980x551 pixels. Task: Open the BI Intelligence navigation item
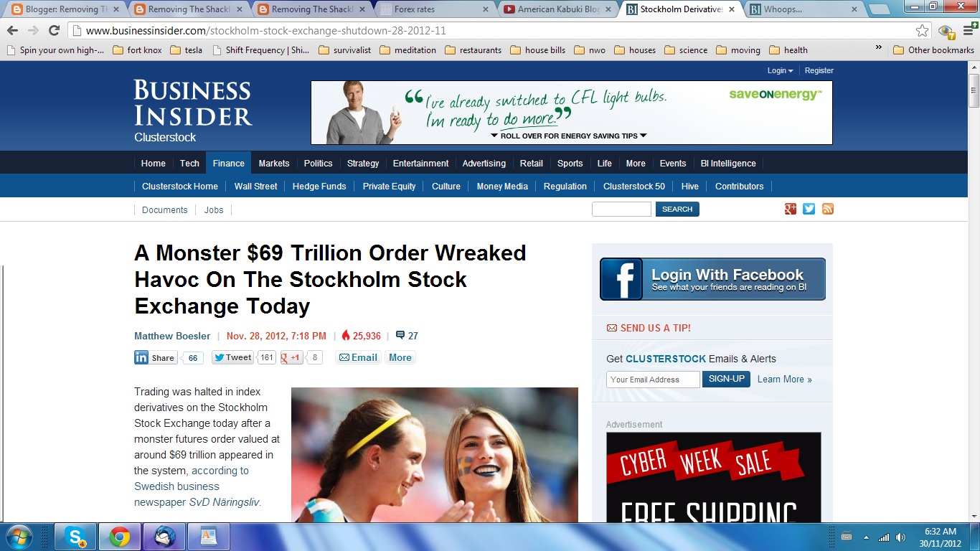728,163
